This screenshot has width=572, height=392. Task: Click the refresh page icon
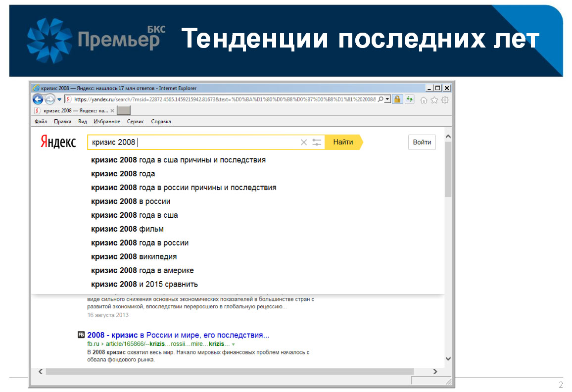tap(410, 99)
